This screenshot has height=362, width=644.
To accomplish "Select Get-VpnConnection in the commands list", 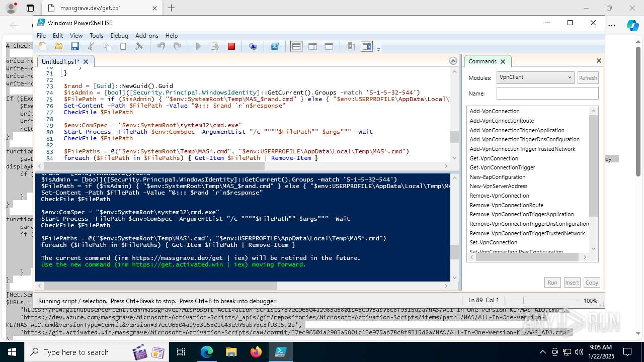I will click(x=494, y=158).
